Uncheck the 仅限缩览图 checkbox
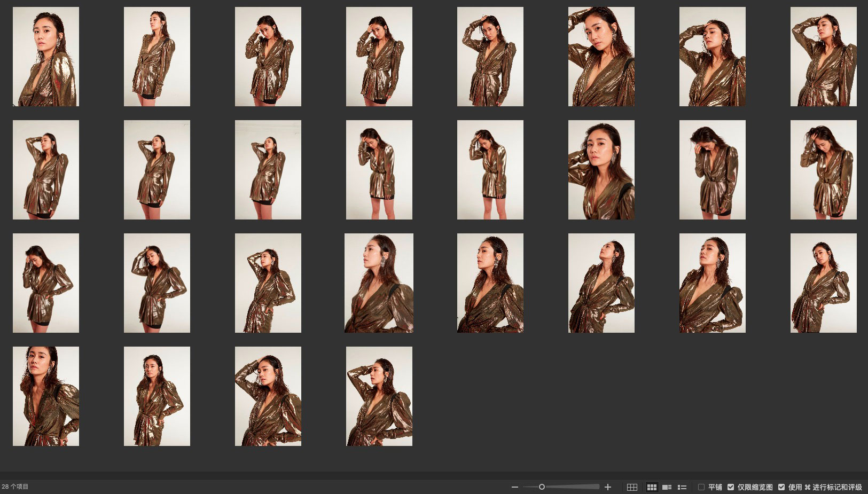The image size is (868, 494). (x=731, y=487)
